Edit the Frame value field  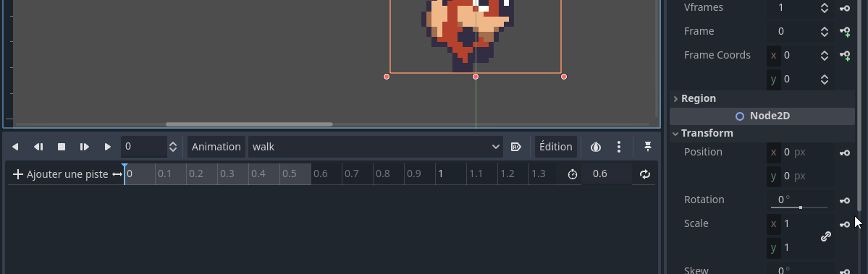(793, 32)
